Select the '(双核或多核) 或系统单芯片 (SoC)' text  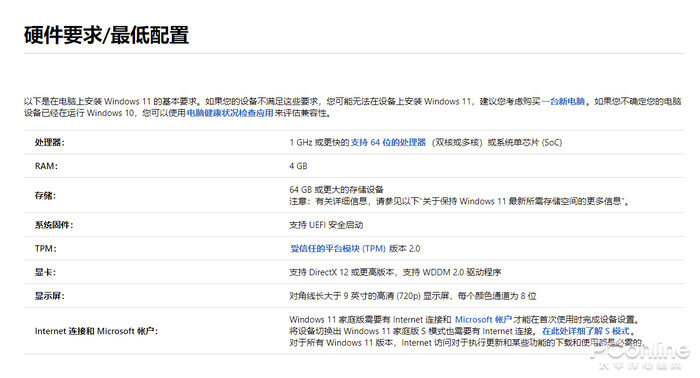click(x=497, y=142)
